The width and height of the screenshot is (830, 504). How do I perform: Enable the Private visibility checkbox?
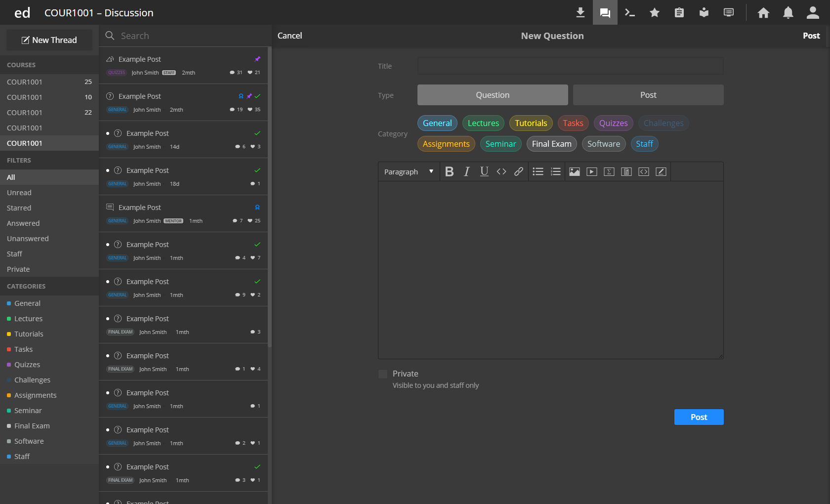tap(383, 374)
